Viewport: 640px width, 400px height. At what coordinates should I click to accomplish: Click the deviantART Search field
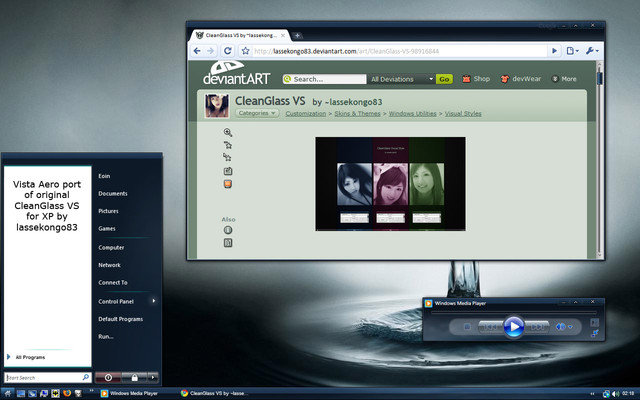pos(324,79)
